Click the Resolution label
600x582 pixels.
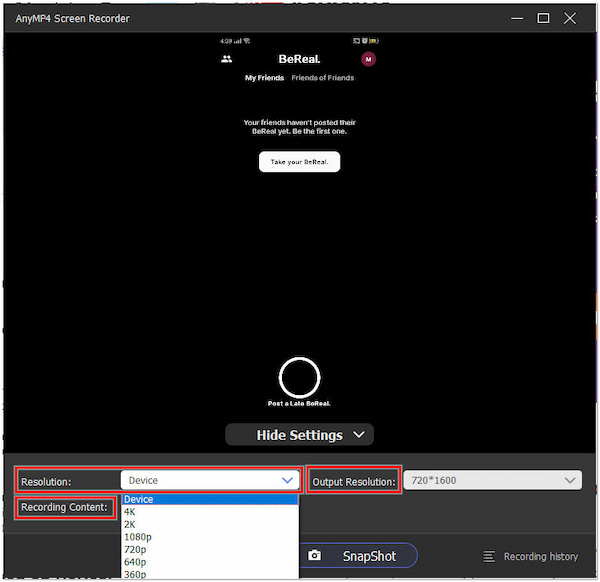pyautogui.click(x=46, y=482)
